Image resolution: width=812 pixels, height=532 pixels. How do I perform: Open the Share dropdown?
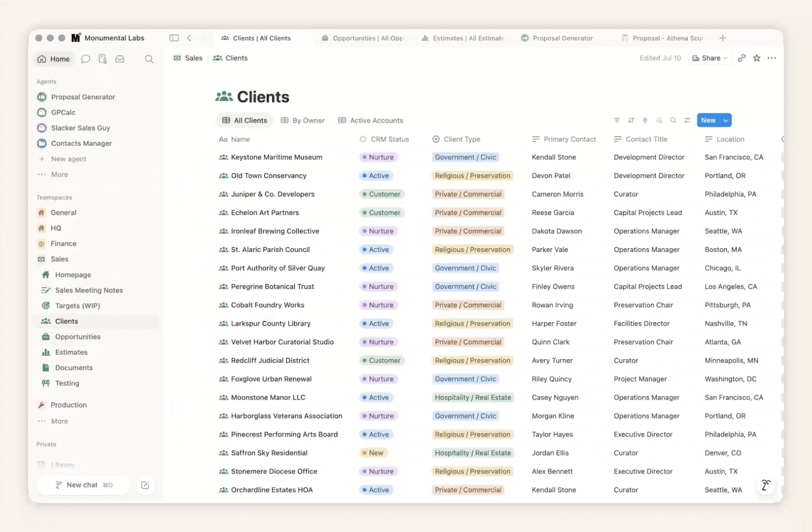[710, 58]
